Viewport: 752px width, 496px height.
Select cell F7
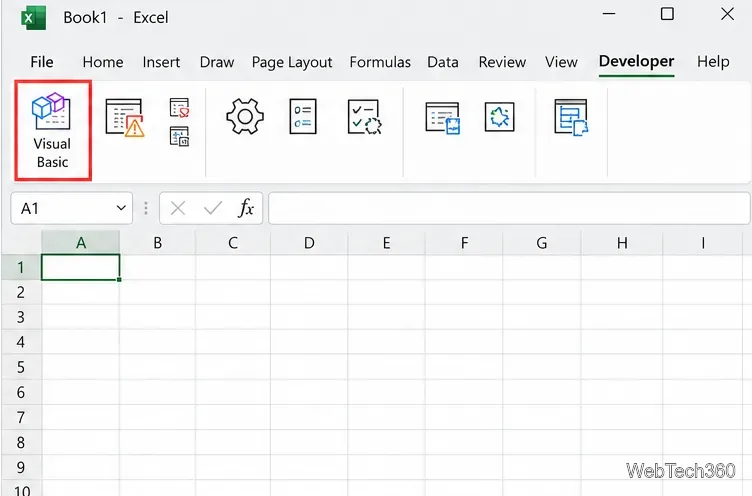pos(464,417)
